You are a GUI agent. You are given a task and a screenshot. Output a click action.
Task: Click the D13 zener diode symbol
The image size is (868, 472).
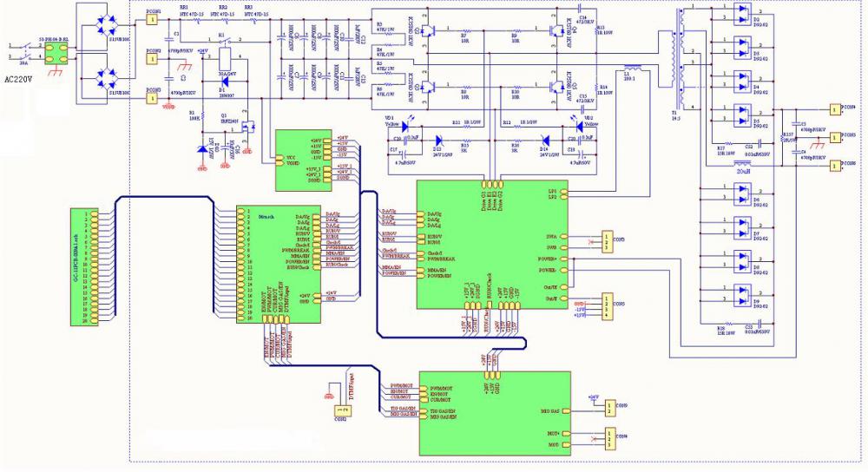click(439, 141)
